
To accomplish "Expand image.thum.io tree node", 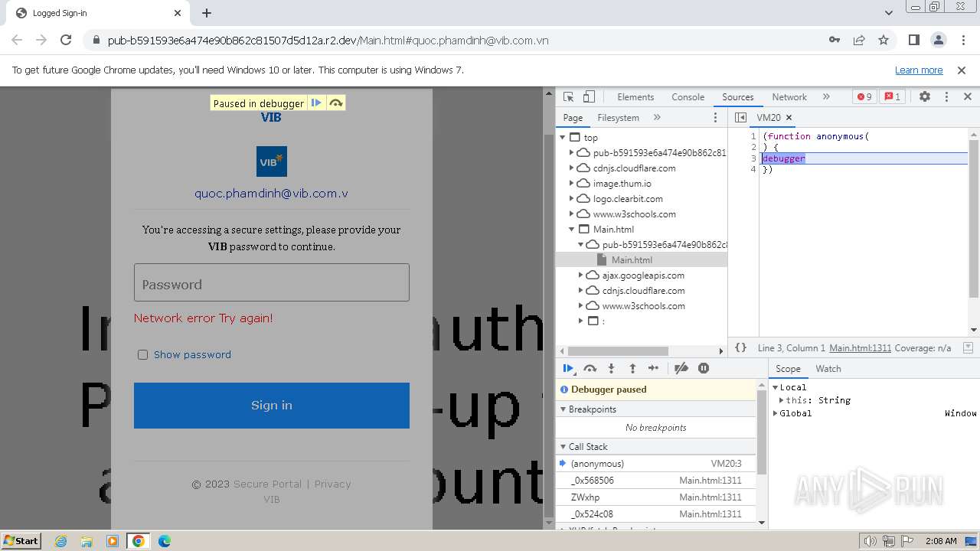I will click(571, 184).
